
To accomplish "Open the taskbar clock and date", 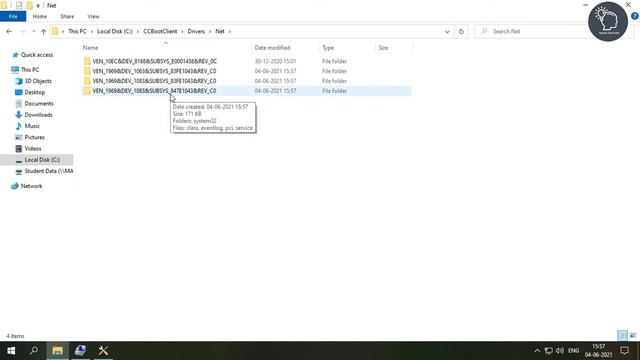I will point(598,351).
